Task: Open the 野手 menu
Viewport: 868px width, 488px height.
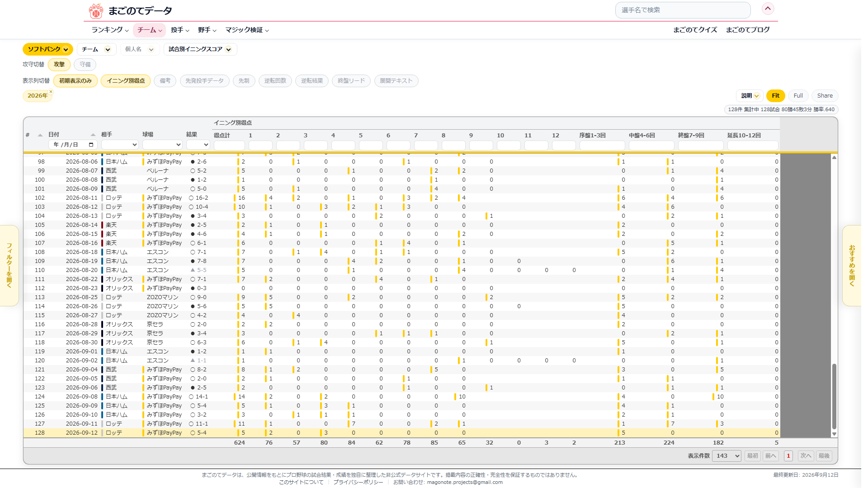Action: coord(207,30)
